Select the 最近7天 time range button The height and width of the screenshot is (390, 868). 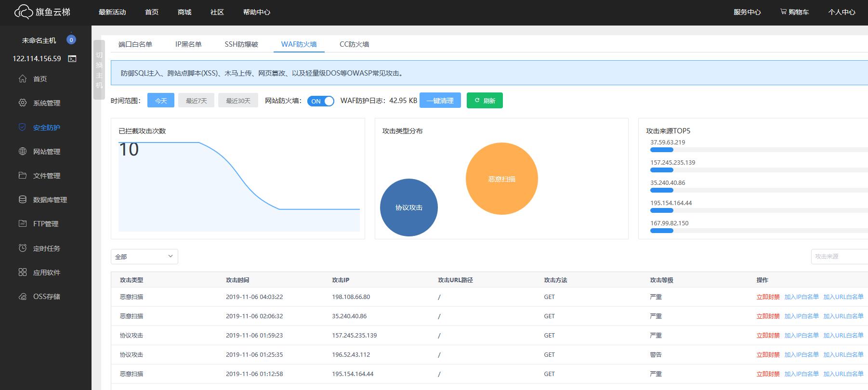197,100
